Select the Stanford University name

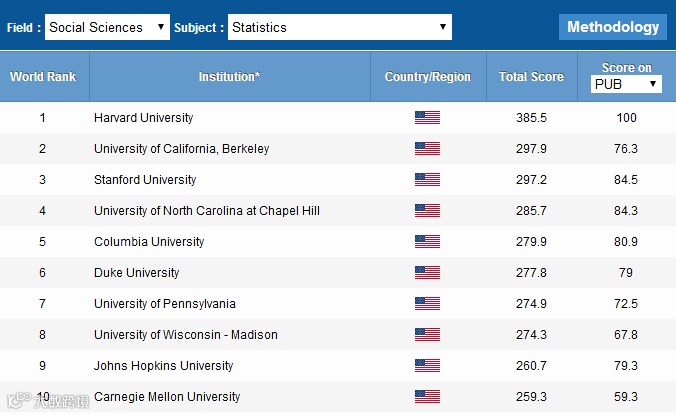pyautogui.click(x=145, y=180)
